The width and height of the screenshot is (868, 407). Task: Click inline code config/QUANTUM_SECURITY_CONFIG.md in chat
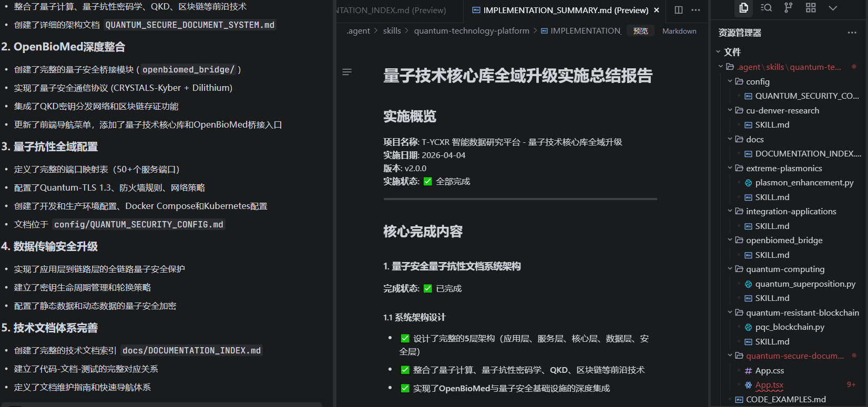(x=139, y=224)
